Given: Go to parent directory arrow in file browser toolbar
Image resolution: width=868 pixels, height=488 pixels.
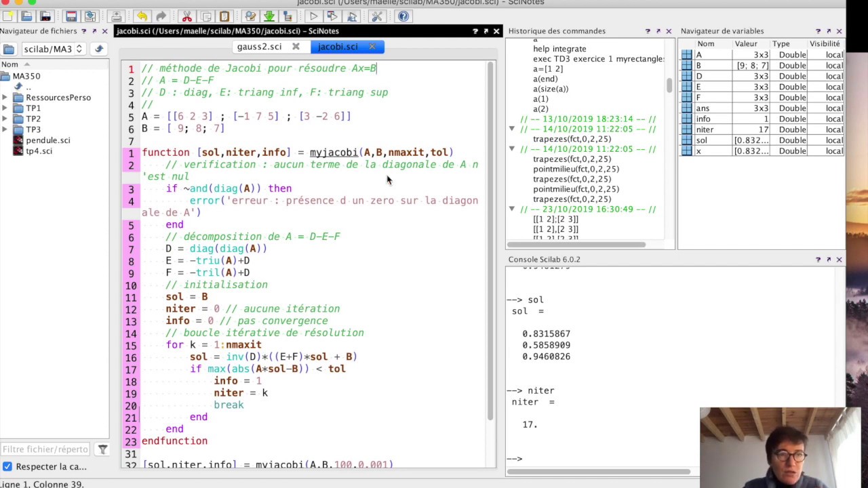Looking at the screenshot, I should 99,49.
